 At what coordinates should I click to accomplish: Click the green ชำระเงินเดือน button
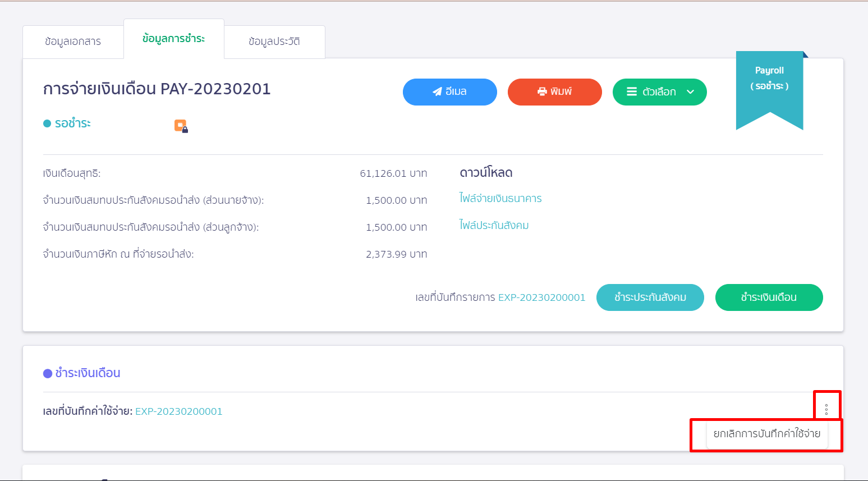[769, 297]
